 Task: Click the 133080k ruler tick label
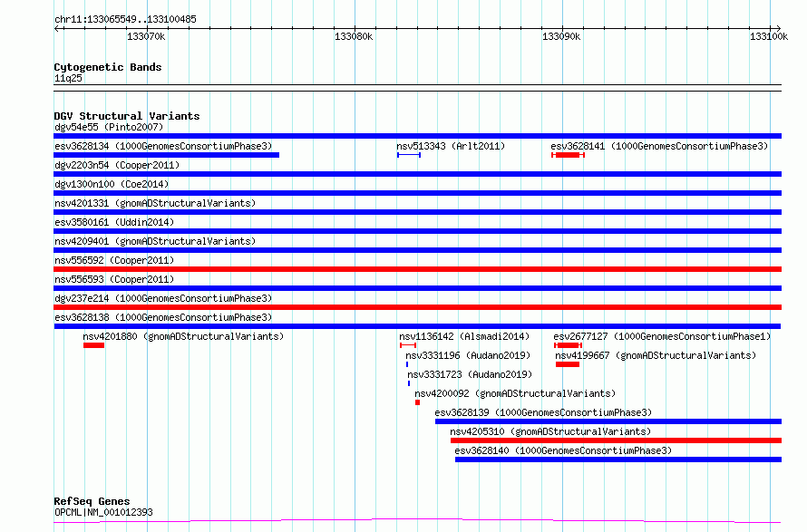tap(354, 36)
